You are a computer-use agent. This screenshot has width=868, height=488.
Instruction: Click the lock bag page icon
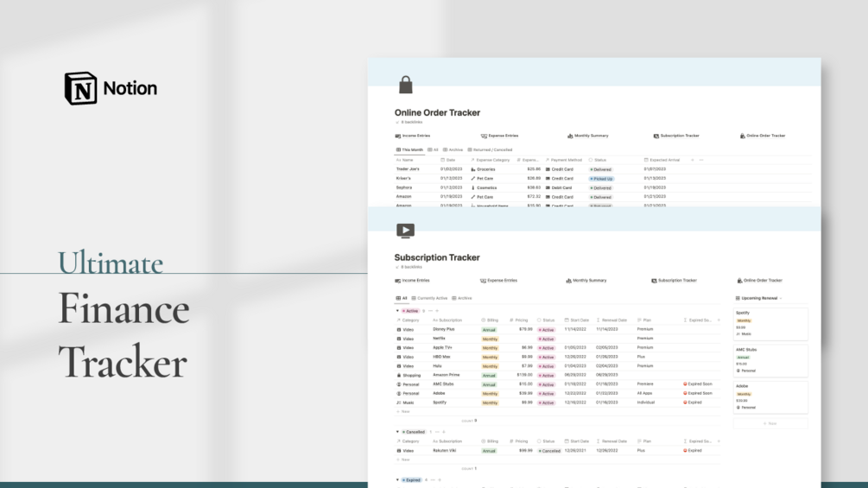click(x=406, y=85)
